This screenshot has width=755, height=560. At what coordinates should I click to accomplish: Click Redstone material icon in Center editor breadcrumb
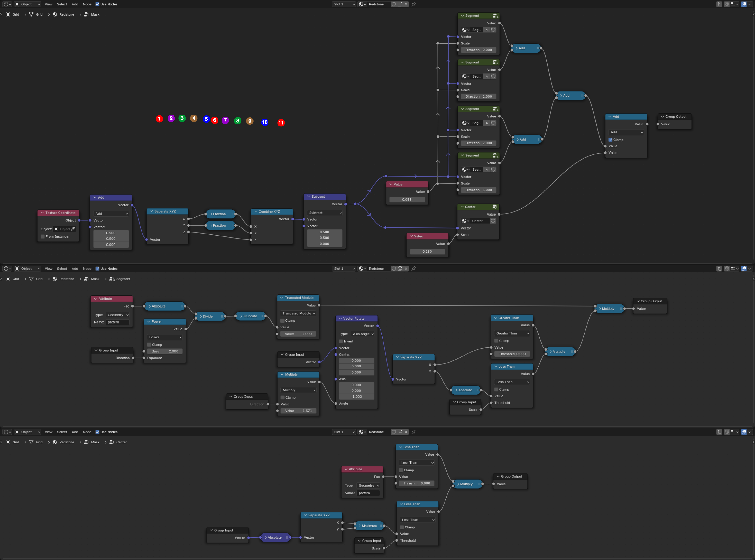pyautogui.click(x=55, y=442)
